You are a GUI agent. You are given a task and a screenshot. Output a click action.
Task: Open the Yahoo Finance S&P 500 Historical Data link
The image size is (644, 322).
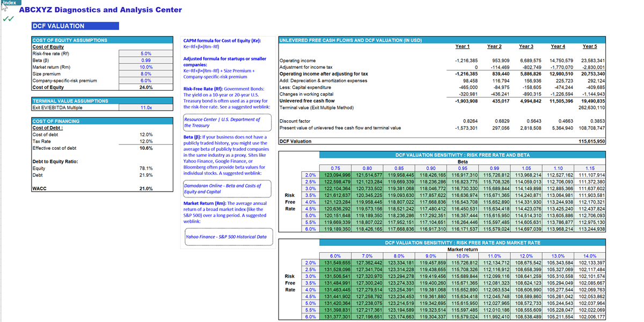tap(228, 237)
